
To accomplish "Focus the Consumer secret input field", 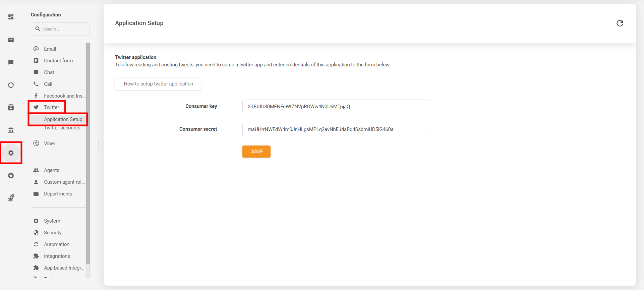I will [x=336, y=129].
